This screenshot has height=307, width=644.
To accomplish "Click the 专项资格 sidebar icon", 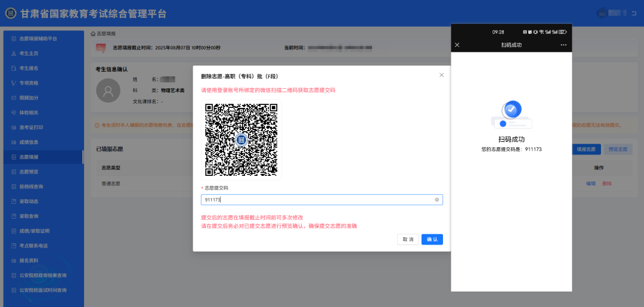I will (x=14, y=83).
